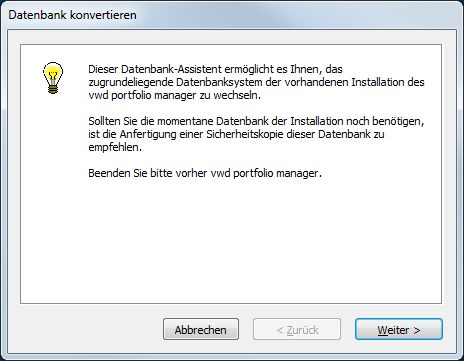The image size is (464, 361).
Task: Click the word benötigen in the text
Action: pyautogui.click(x=397, y=121)
